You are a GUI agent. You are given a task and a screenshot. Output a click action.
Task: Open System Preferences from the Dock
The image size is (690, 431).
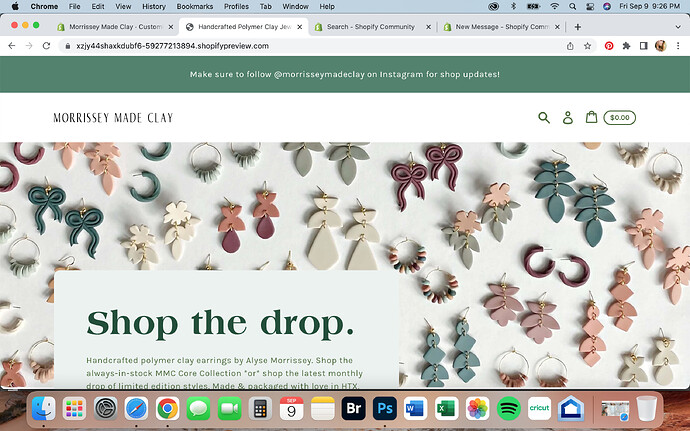105,408
